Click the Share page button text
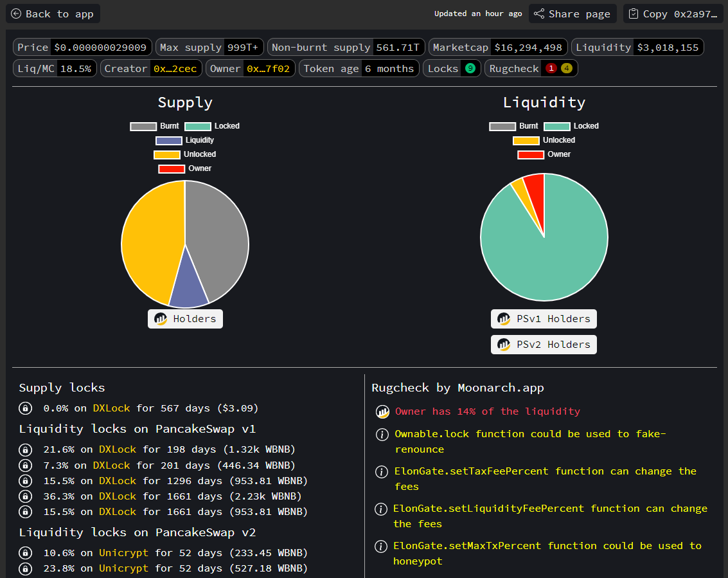Image resolution: width=728 pixels, height=578 pixels. (580, 14)
